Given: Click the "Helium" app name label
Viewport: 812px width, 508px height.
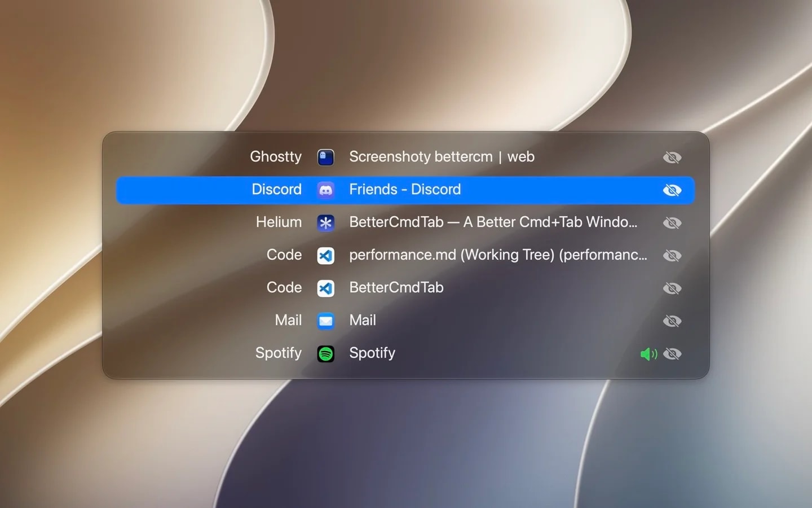Looking at the screenshot, I should (279, 222).
